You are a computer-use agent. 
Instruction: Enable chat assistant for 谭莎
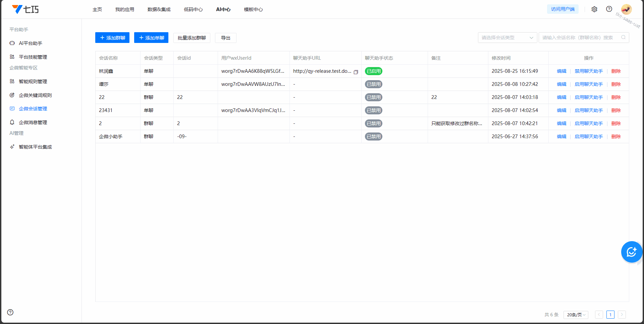pos(588,84)
